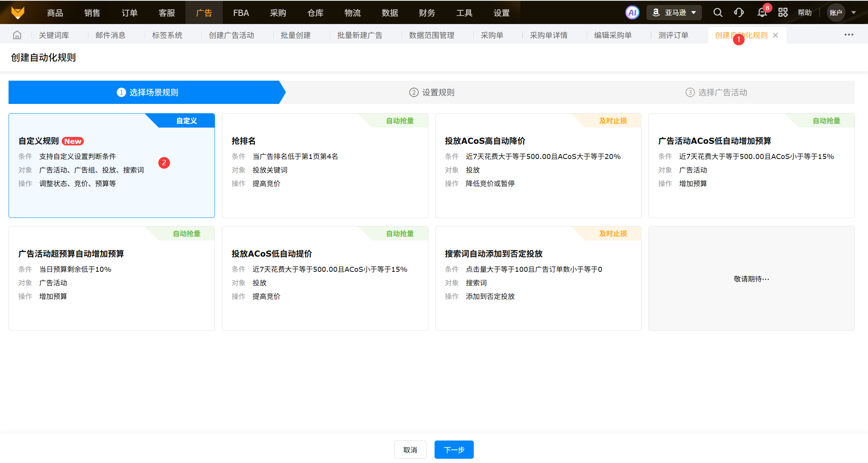Open the notifications bell
The width and height of the screenshot is (868, 463).
(x=762, y=12)
